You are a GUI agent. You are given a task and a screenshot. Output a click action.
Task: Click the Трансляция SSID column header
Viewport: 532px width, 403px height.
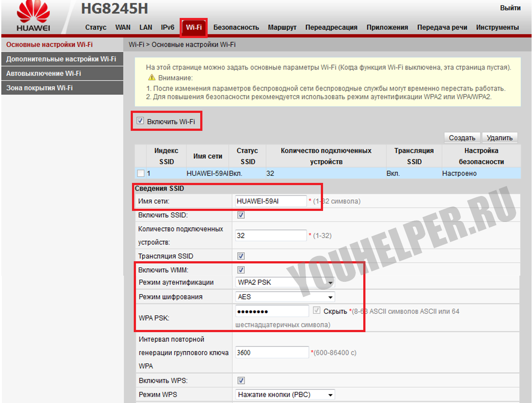(414, 156)
